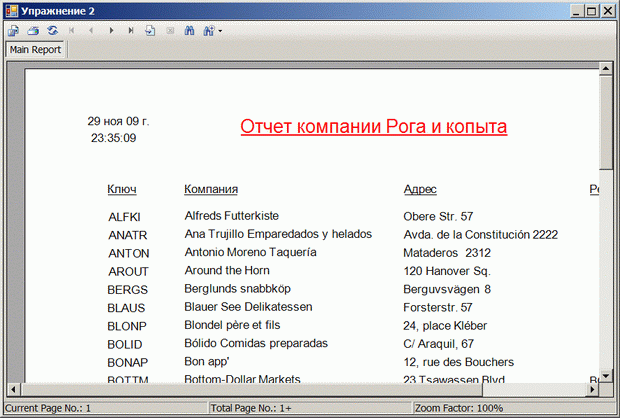Click the Ключ column header
620x418 pixels.
click(121, 189)
